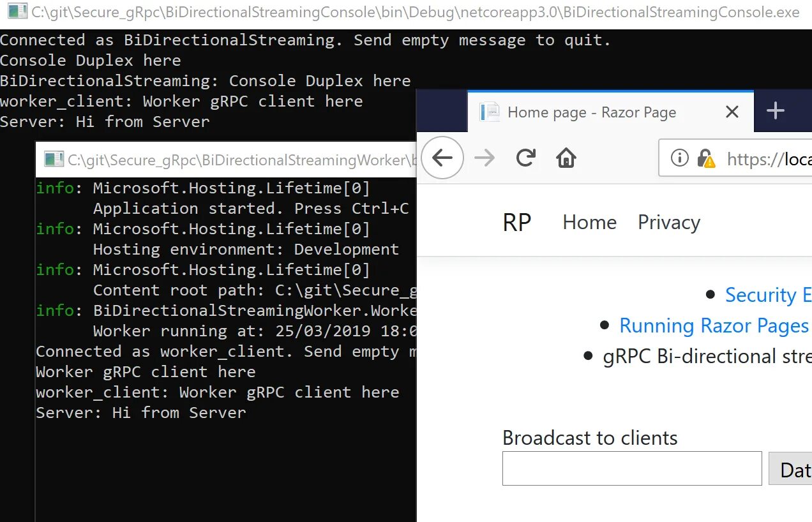Open the Privacy nav link
Viewport: 812px width, 522px height.
(669, 222)
